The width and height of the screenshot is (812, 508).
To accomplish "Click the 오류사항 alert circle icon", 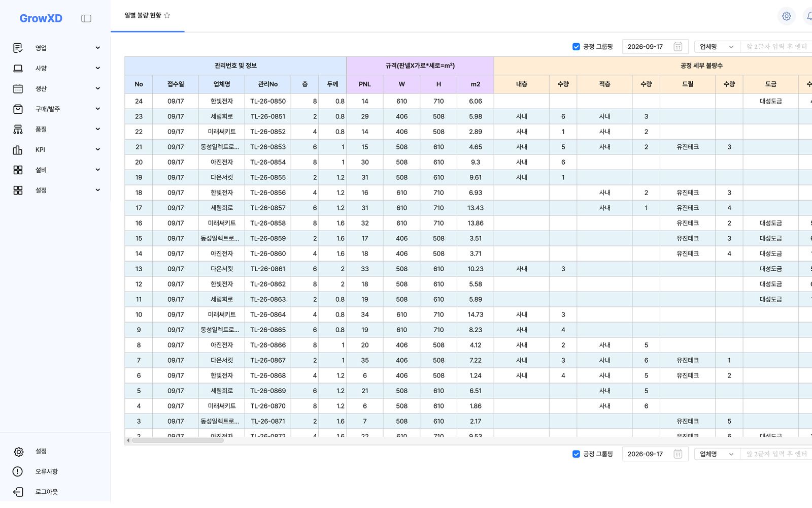I will [18, 471].
